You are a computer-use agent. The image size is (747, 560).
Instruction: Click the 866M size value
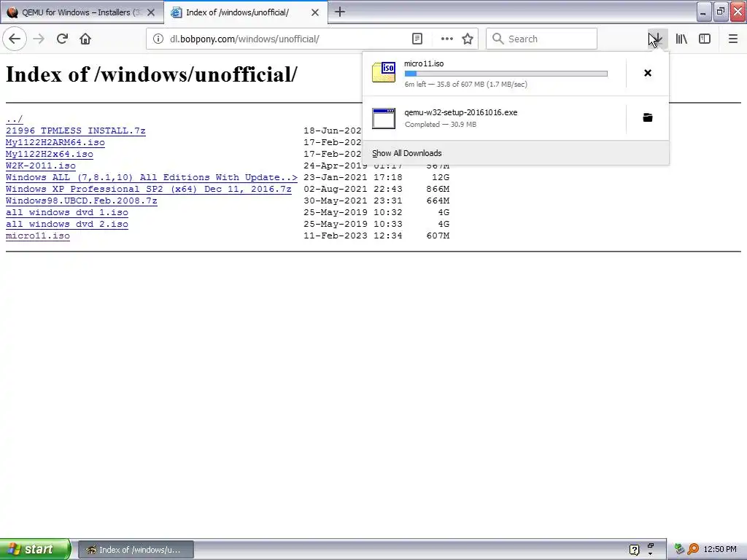click(438, 189)
